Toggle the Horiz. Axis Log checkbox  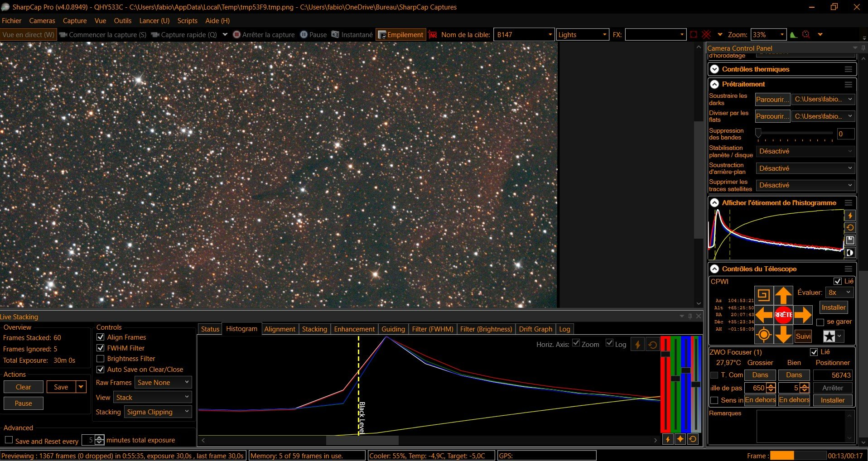click(x=609, y=343)
